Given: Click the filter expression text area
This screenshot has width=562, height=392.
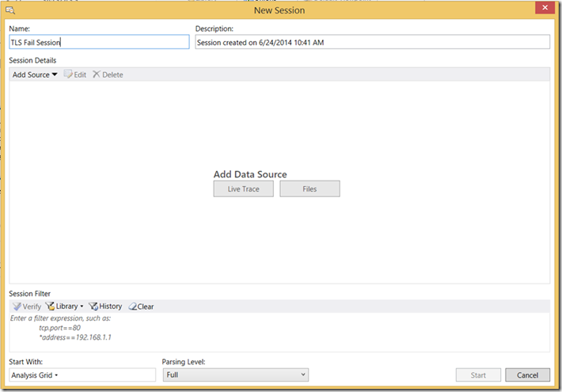Looking at the screenshot, I should click(279, 332).
